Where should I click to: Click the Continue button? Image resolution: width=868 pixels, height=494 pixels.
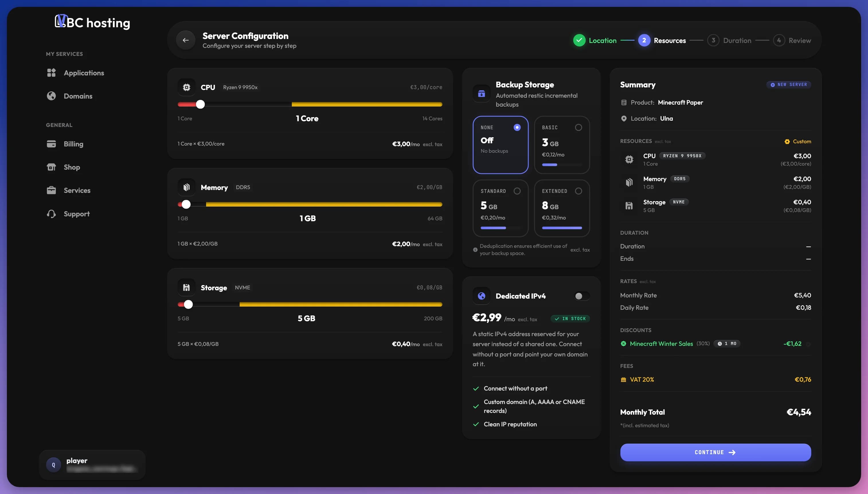[x=715, y=452]
